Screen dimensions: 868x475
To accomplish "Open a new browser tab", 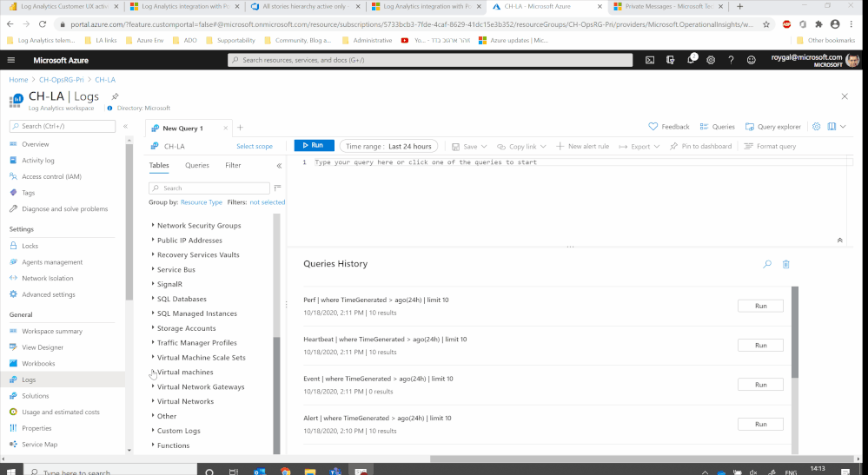I will [x=739, y=7].
